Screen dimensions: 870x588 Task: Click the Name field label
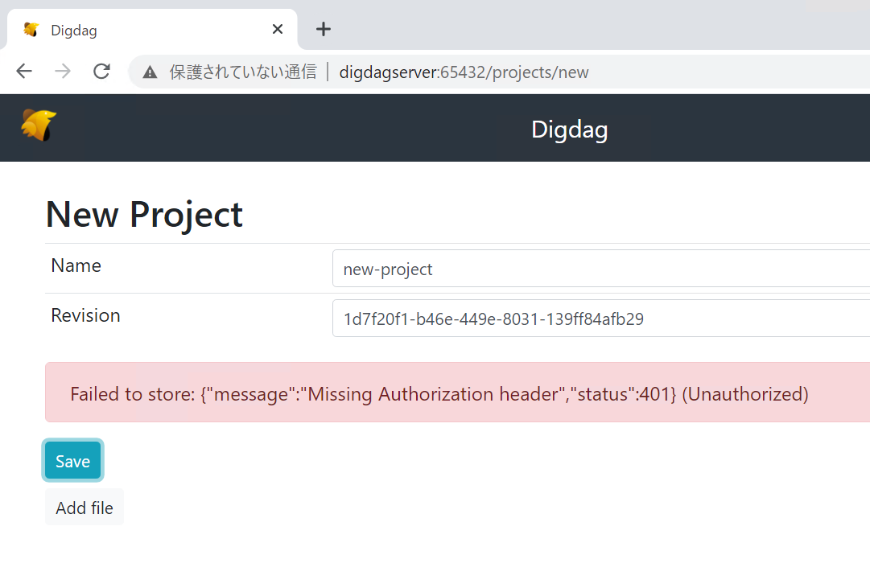[76, 265]
